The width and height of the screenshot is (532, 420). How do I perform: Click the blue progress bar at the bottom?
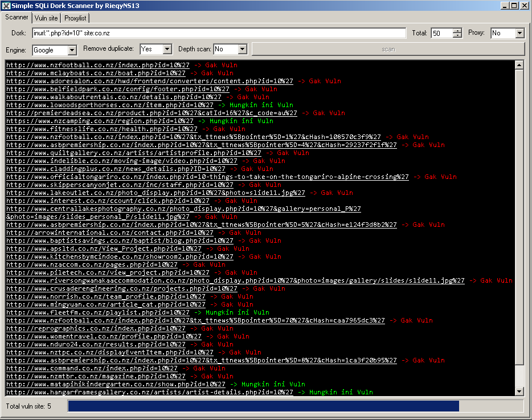262,406
